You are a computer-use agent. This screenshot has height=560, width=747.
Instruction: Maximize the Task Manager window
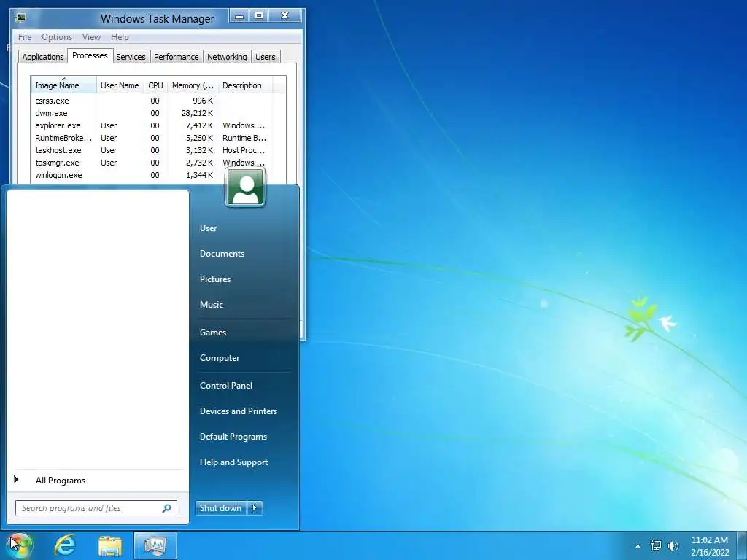click(x=259, y=16)
